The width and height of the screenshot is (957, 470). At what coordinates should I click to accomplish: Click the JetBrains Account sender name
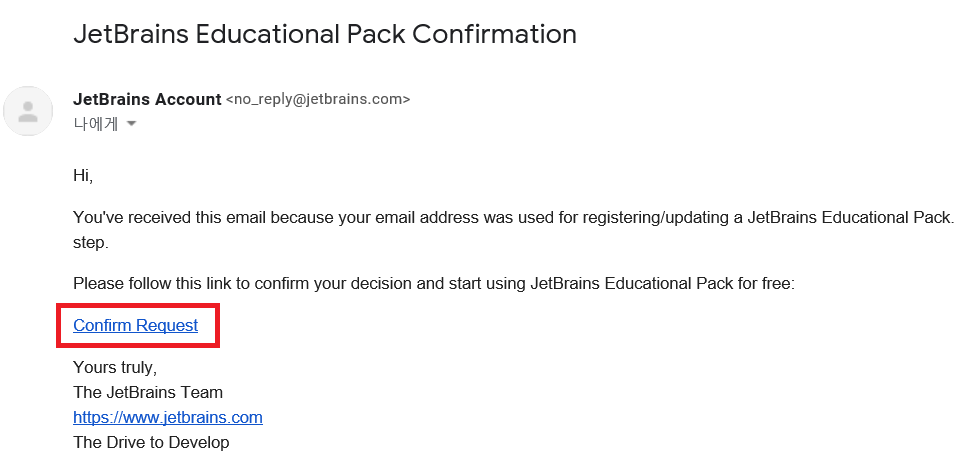pos(147,99)
